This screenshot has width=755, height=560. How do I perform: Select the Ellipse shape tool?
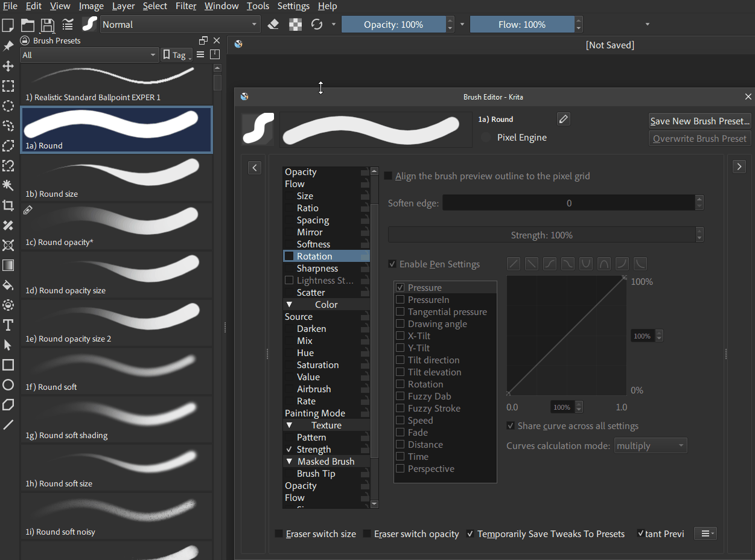8,385
